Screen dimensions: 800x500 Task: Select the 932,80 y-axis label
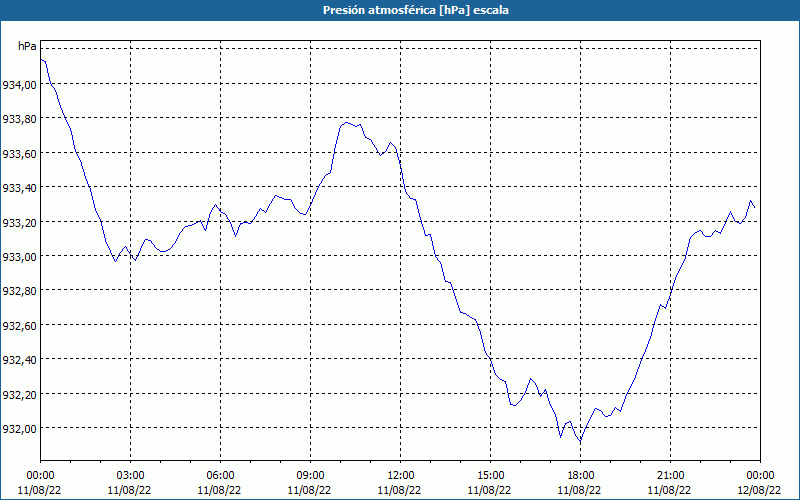click(19, 291)
